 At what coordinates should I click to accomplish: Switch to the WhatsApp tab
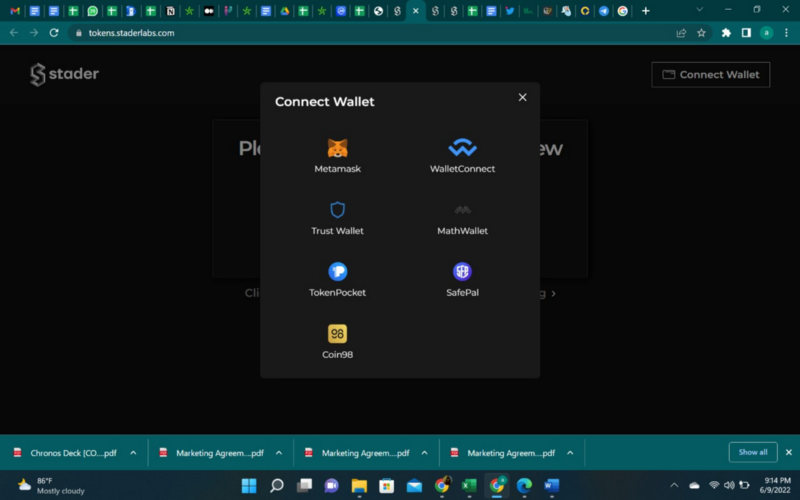pyautogui.click(x=92, y=11)
